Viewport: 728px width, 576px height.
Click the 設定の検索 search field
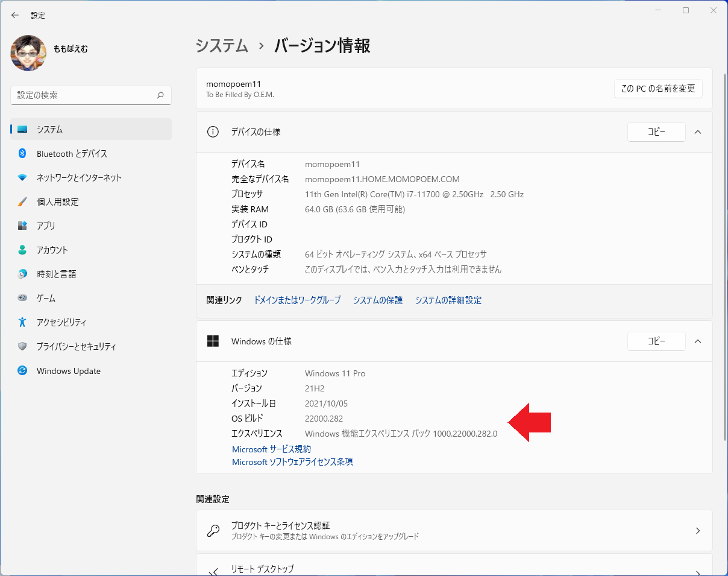[91, 95]
